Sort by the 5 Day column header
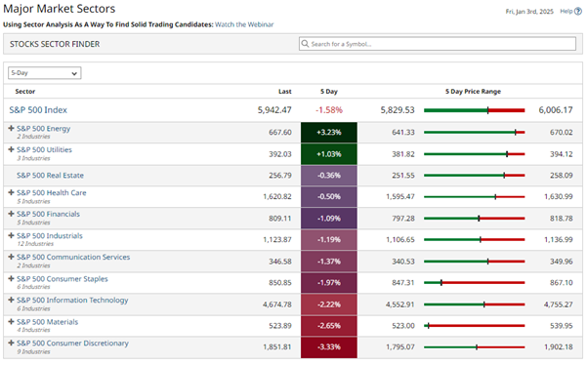Viewport: 588px width, 365px height. point(329,92)
